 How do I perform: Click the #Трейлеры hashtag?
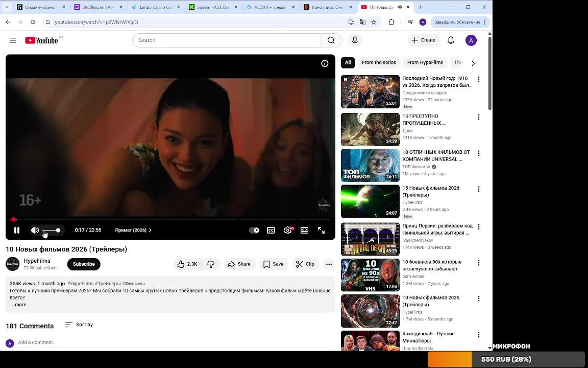108,284
